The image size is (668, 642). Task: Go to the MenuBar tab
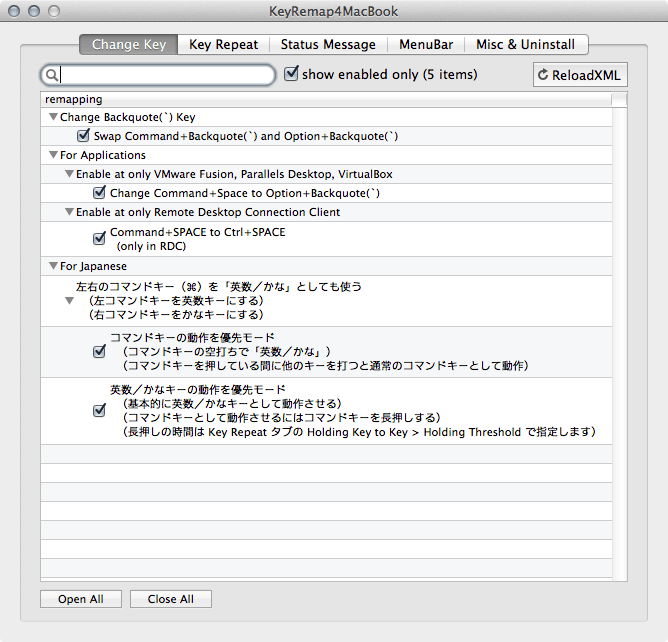(x=427, y=45)
